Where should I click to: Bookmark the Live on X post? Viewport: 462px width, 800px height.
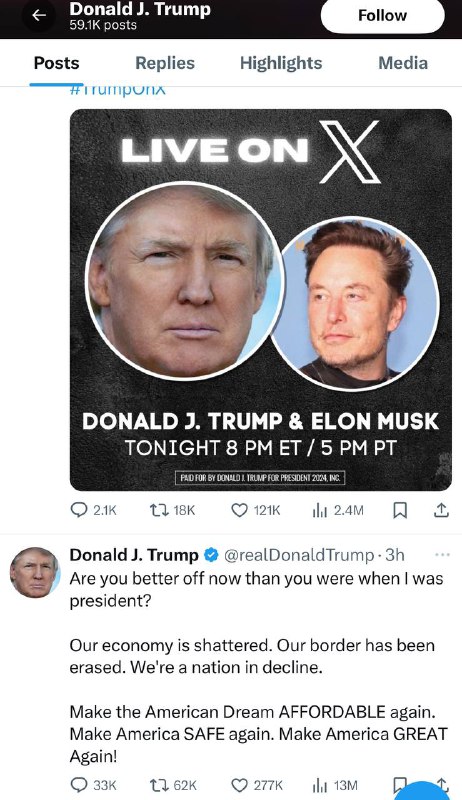click(400, 510)
